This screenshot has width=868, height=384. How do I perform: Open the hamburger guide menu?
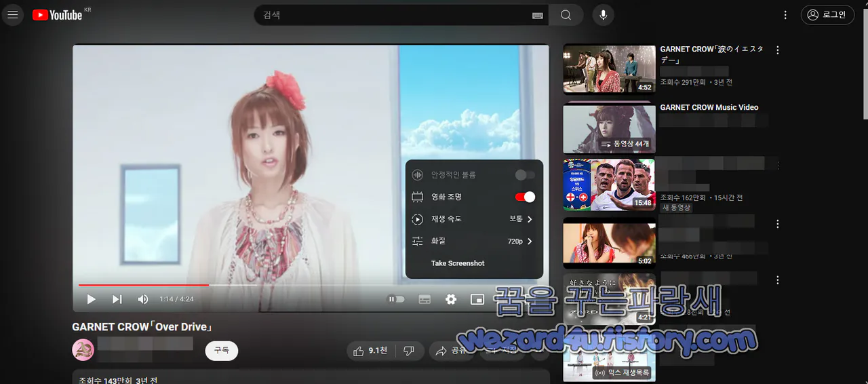[x=12, y=14]
